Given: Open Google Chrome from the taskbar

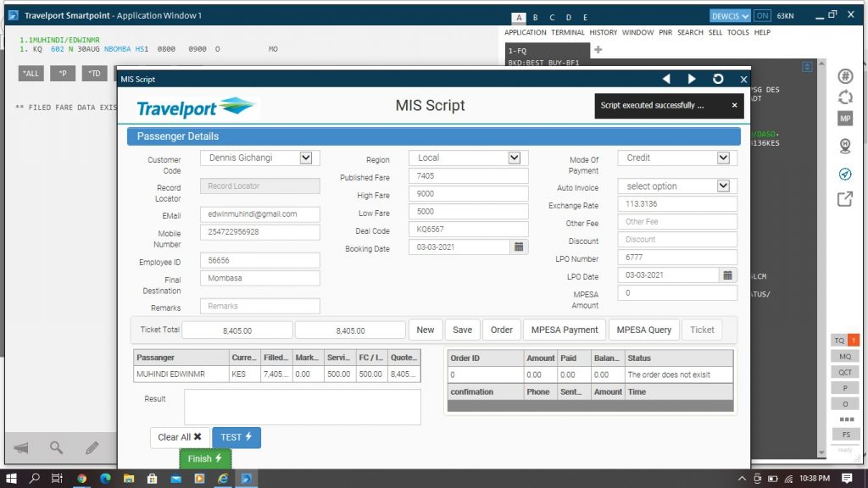Looking at the screenshot, I should (82, 478).
